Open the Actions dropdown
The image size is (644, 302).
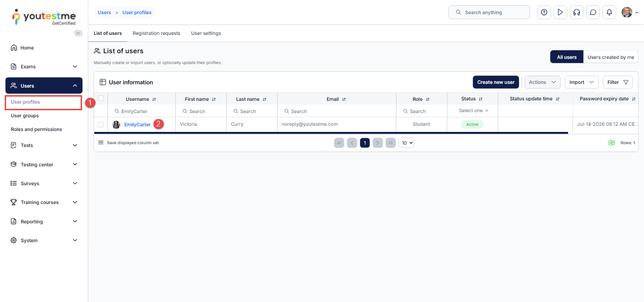point(543,82)
